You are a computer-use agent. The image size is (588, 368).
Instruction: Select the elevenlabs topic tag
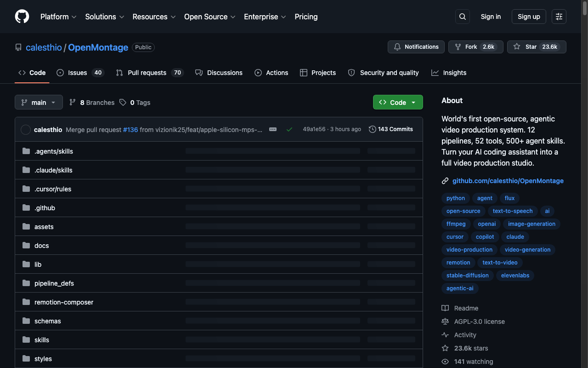tap(515, 276)
